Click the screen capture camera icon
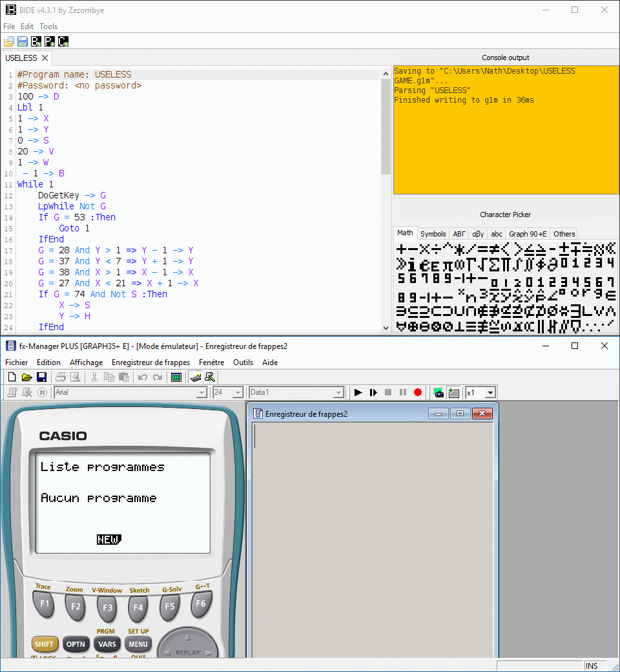This screenshot has height=672, width=620. (x=439, y=392)
